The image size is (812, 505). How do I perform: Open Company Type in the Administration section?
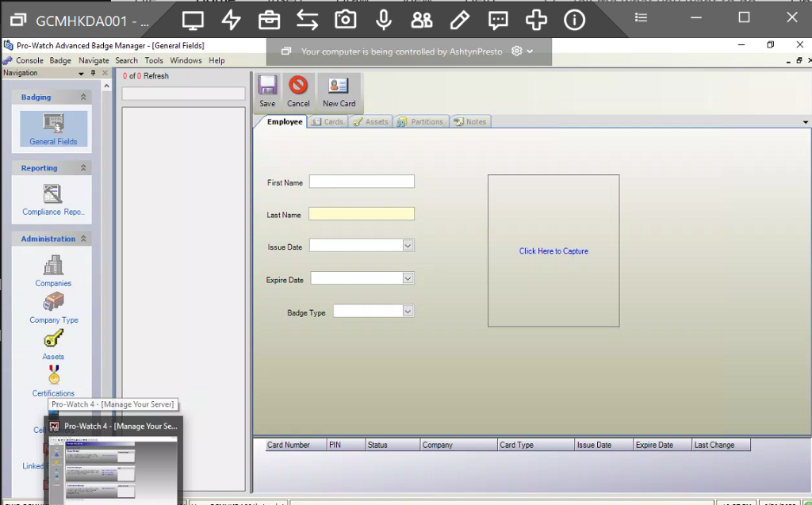point(53,308)
